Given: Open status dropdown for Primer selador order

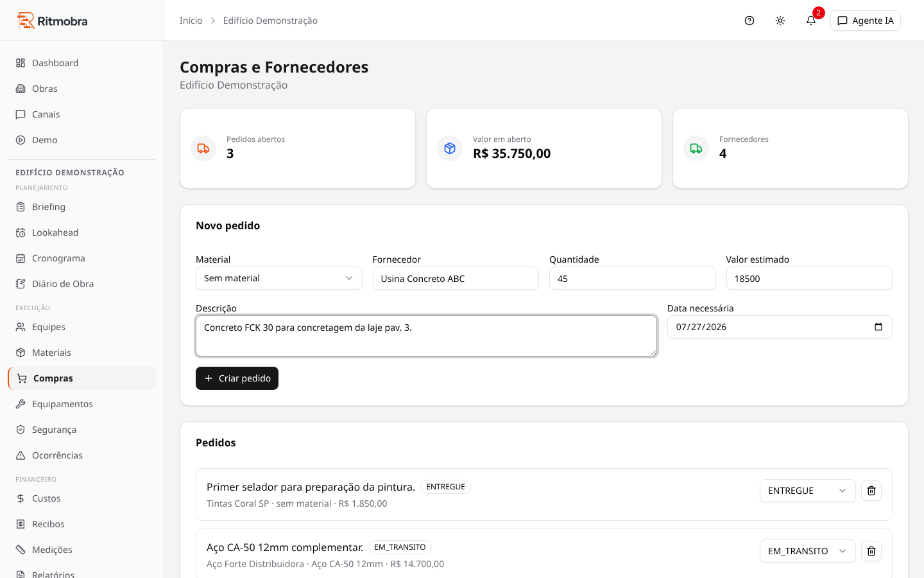Looking at the screenshot, I should pyautogui.click(x=807, y=491).
